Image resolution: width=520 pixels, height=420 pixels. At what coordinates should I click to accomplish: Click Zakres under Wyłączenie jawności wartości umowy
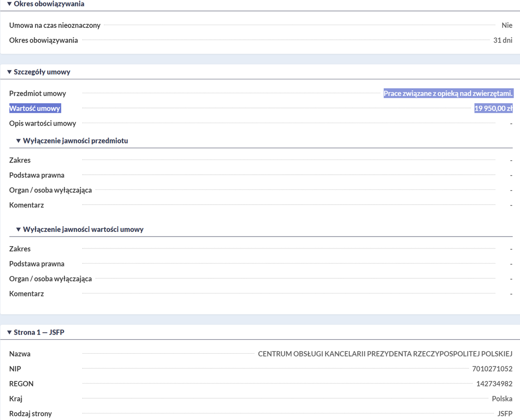[x=20, y=249]
